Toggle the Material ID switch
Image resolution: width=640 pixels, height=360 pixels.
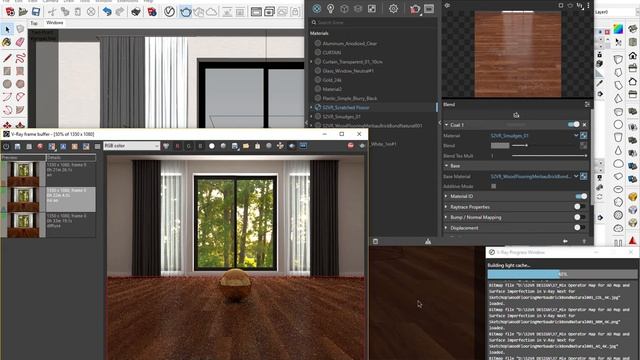click(x=581, y=196)
